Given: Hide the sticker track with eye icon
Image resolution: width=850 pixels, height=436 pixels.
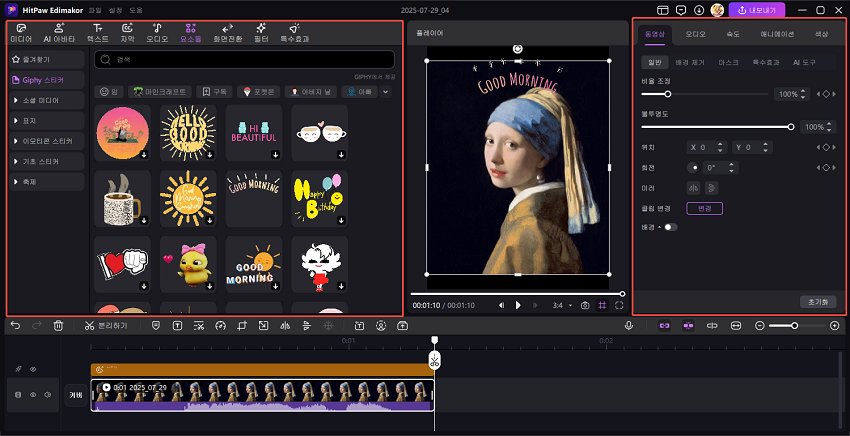Looking at the screenshot, I should pyautogui.click(x=33, y=369).
